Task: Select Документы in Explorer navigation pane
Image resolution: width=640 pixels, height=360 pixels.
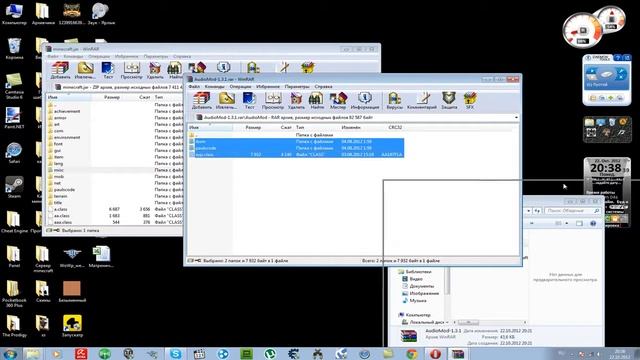Action: [422, 286]
